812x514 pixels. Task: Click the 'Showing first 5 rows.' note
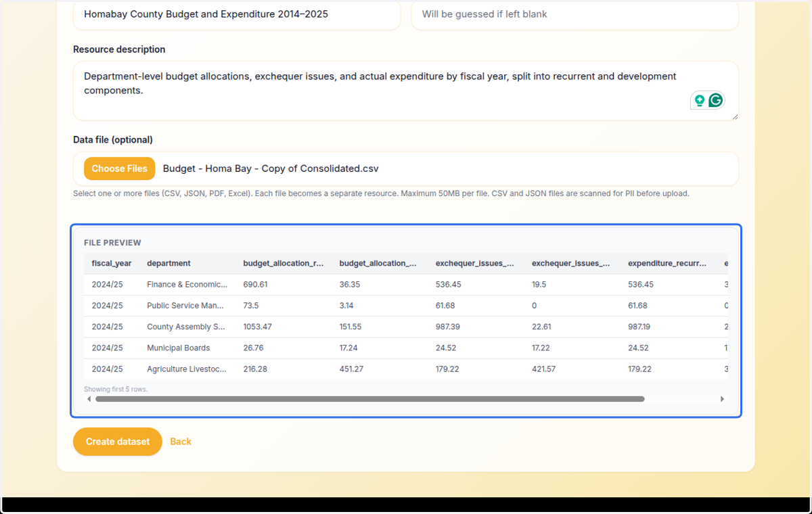pos(116,390)
